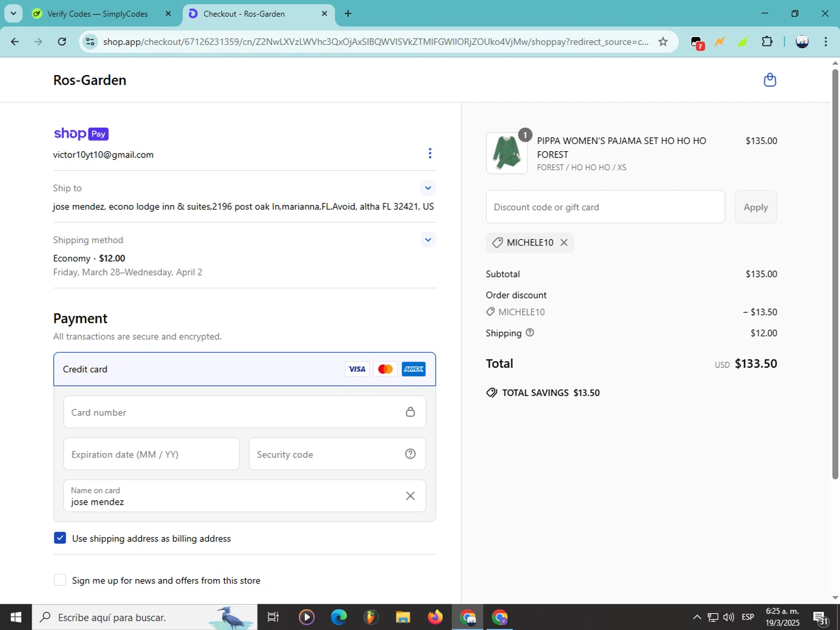Focus the Card number field

pyautogui.click(x=245, y=412)
